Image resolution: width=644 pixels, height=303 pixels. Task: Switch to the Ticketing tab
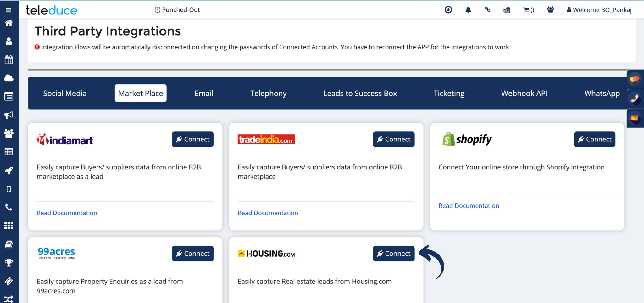449,93
